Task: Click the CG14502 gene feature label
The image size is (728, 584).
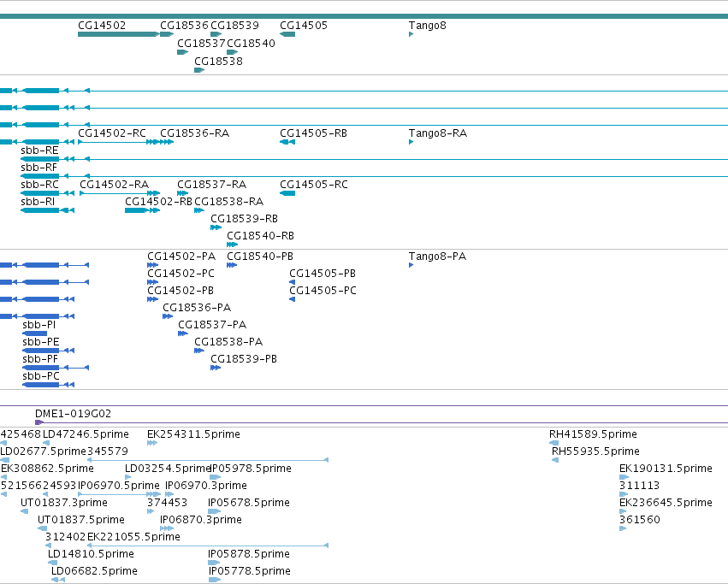Action: click(102, 26)
